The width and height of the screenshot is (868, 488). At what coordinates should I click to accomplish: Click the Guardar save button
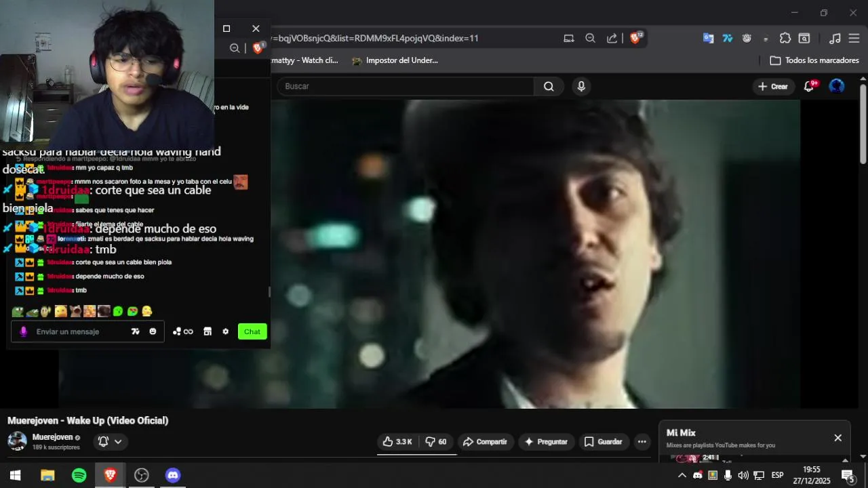coord(603,442)
